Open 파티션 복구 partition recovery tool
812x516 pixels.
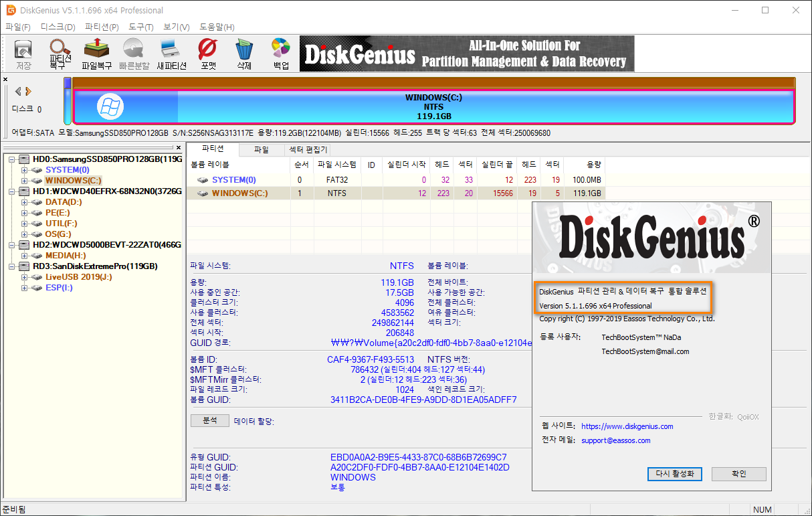[60, 54]
